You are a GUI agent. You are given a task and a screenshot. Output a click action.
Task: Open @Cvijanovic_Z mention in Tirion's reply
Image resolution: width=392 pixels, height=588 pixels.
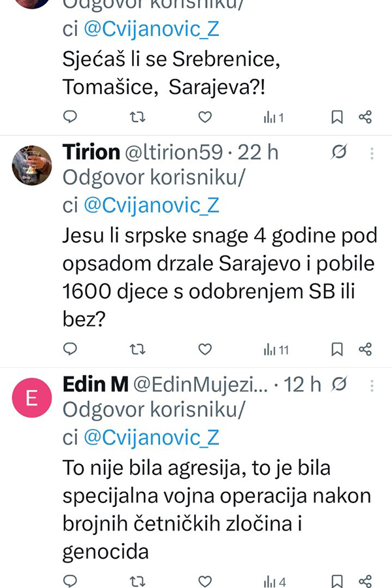tap(152, 206)
